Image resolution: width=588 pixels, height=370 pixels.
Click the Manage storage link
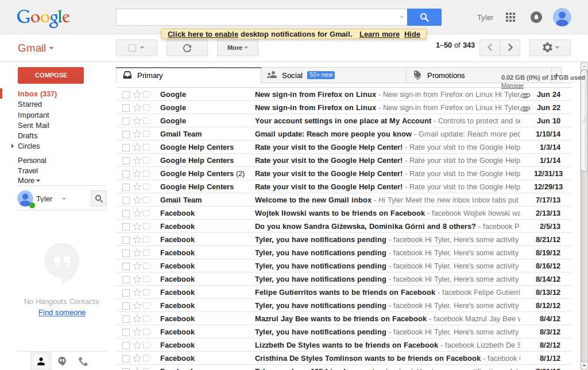(512, 85)
